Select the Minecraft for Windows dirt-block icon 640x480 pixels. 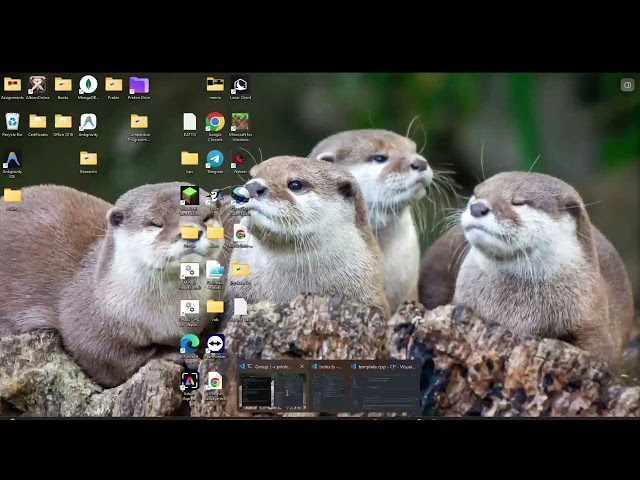(x=240, y=122)
